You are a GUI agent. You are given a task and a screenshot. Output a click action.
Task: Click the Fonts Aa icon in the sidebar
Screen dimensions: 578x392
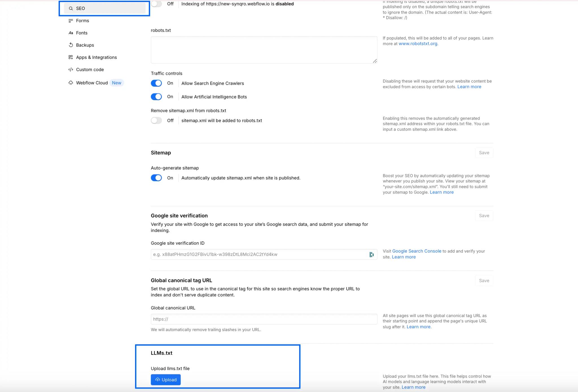pyautogui.click(x=71, y=33)
